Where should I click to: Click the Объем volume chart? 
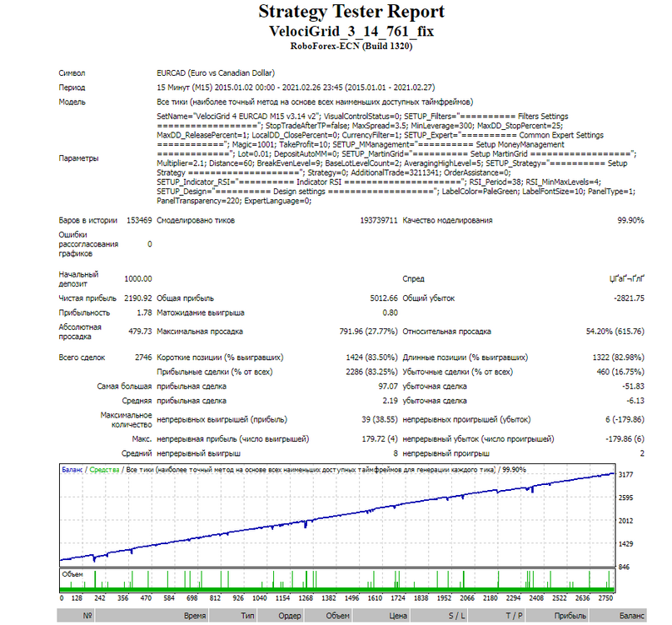(337, 581)
